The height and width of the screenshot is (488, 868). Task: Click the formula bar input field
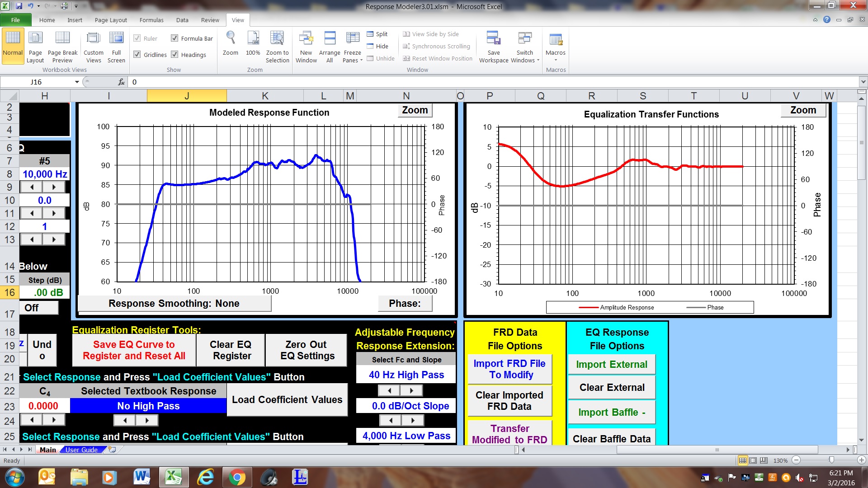tap(493, 82)
